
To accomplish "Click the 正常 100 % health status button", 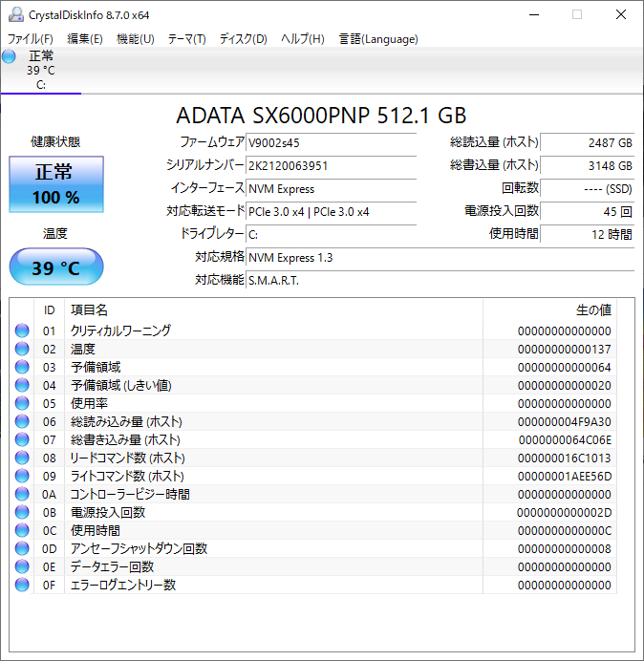I will pos(56,184).
